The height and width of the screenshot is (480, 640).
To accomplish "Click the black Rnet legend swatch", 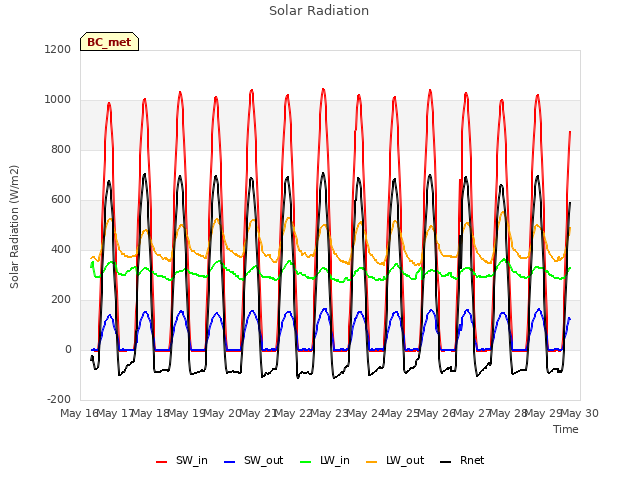I will click(x=446, y=462).
